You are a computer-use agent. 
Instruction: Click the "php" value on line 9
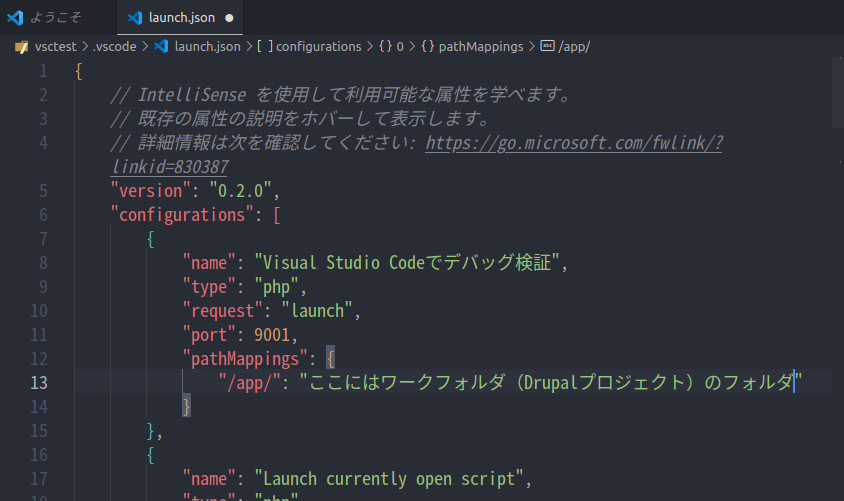point(276,287)
